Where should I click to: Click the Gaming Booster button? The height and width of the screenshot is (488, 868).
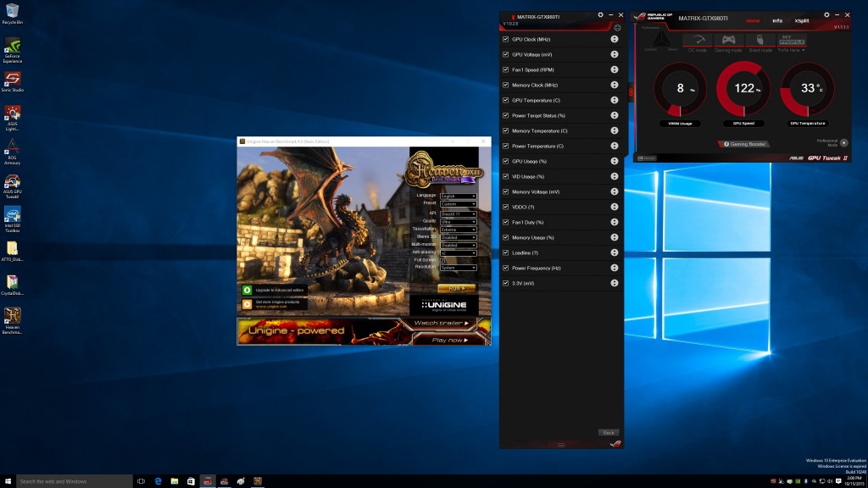[x=743, y=144]
